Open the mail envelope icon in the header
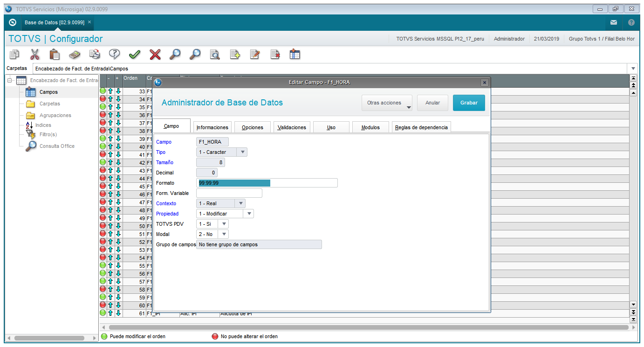644x347 pixels. click(x=614, y=22)
